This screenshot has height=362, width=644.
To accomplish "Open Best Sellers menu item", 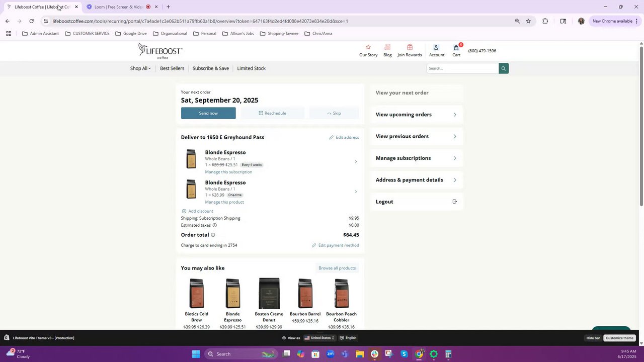I will (x=172, y=68).
